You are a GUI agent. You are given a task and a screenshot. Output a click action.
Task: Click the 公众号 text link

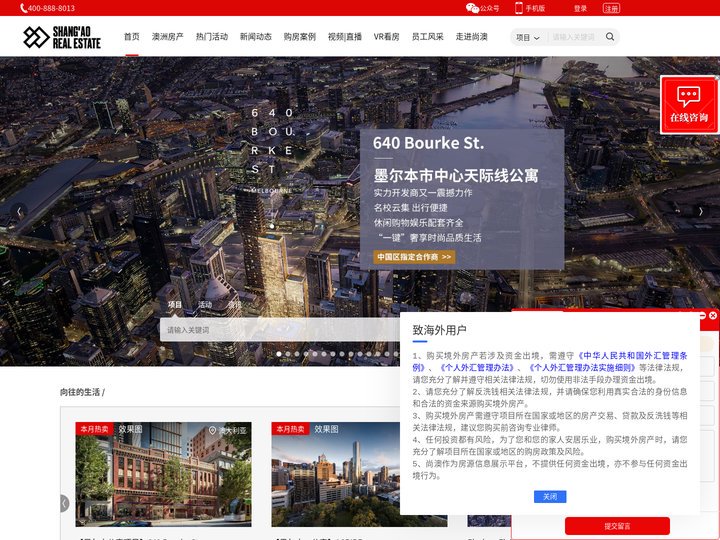click(x=489, y=8)
